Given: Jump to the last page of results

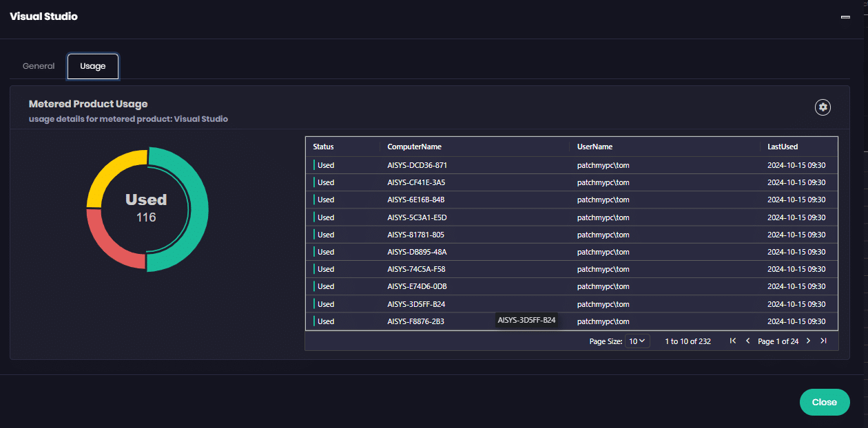Looking at the screenshot, I should pyautogui.click(x=823, y=341).
